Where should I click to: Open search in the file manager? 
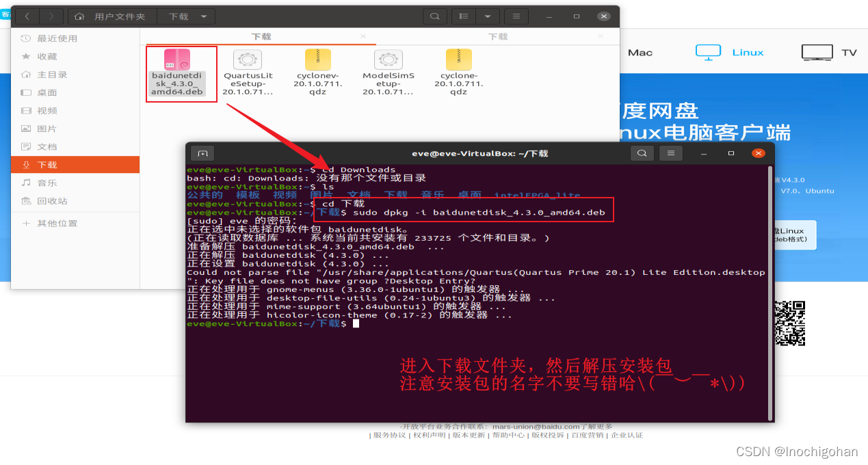tap(434, 16)
